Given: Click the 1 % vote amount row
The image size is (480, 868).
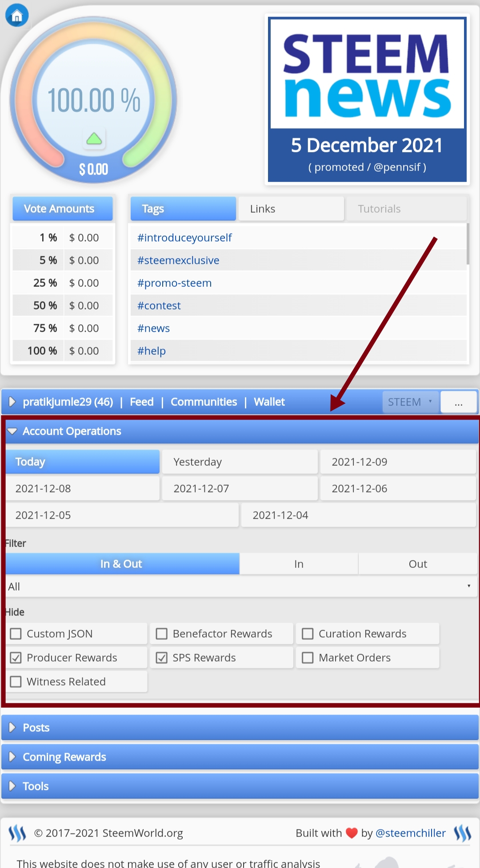Looking at the screenshot, I should (63, 238).
